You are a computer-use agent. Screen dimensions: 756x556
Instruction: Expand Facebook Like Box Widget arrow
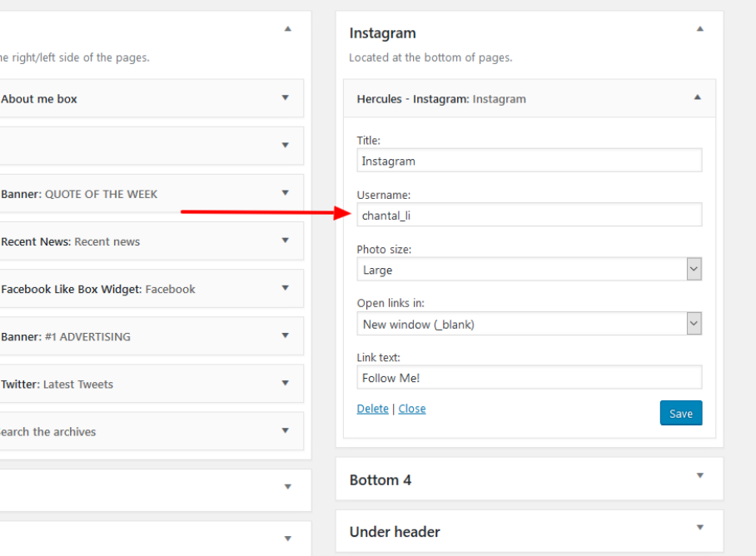click(285, 288)
